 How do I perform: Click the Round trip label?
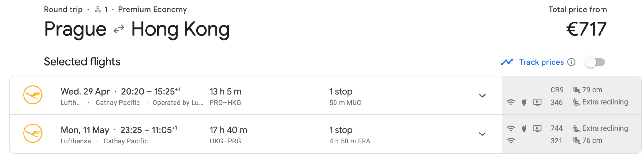coord(63,10)
